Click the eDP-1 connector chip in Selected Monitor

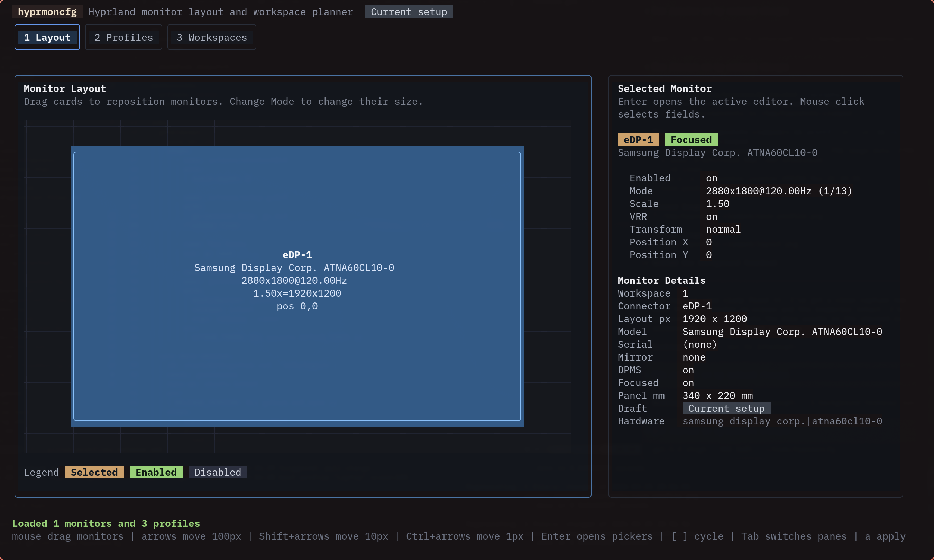638,139
